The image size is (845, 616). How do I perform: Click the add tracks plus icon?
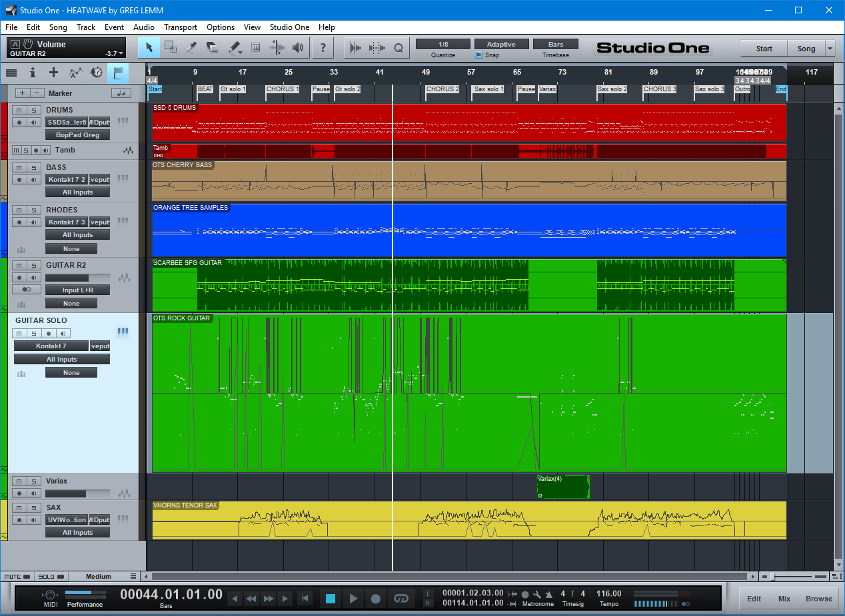point(54,73)
